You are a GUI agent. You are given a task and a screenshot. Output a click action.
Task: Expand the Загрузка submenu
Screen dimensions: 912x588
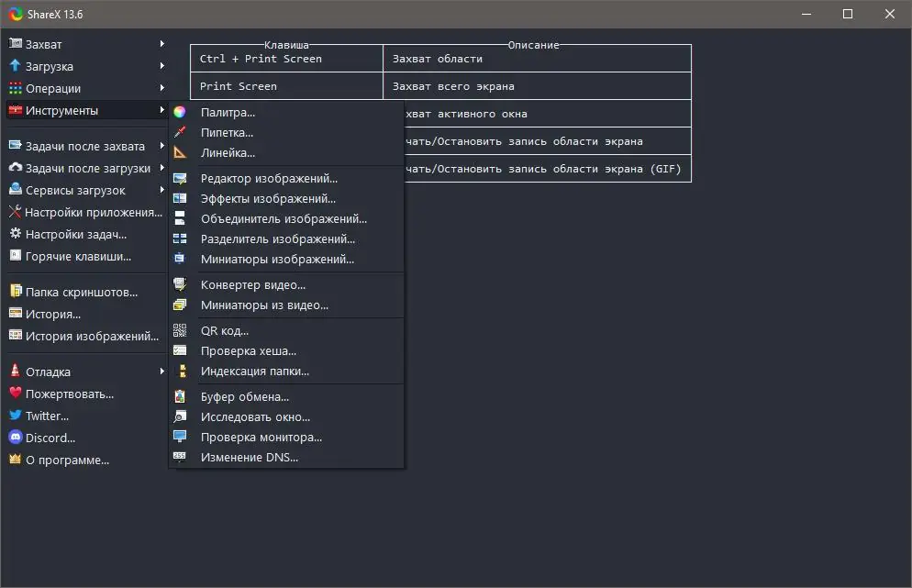pyautogui.click(x=46, y=65)
